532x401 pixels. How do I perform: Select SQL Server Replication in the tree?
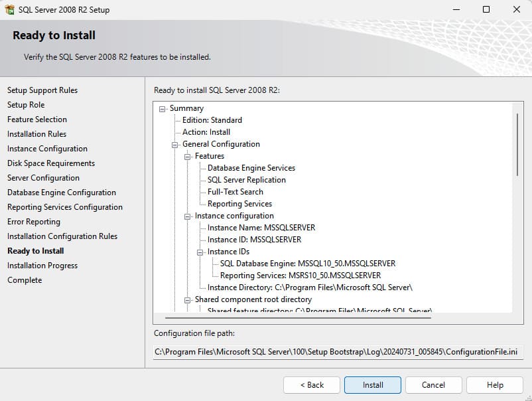[x=247, y=180]
